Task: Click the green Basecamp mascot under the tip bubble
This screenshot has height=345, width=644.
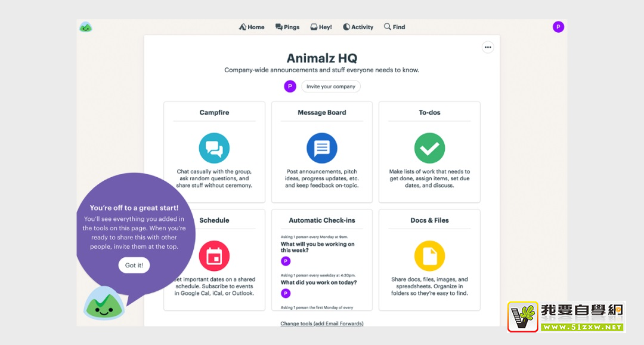Action: 104,303
